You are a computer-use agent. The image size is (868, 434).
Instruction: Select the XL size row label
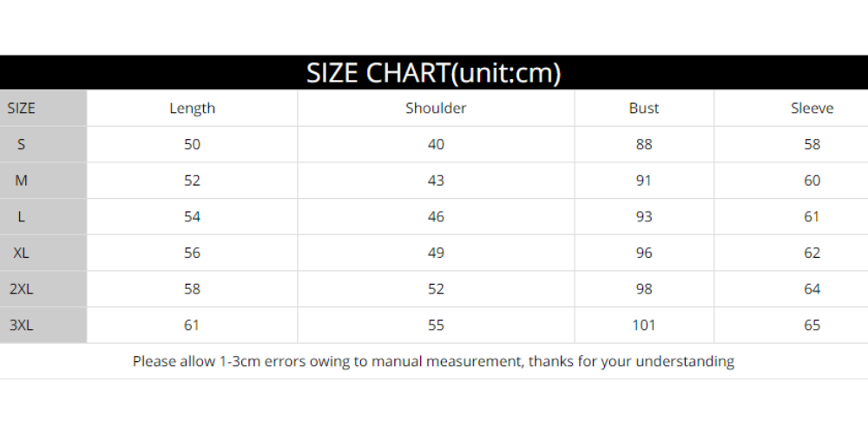[22, 253]
